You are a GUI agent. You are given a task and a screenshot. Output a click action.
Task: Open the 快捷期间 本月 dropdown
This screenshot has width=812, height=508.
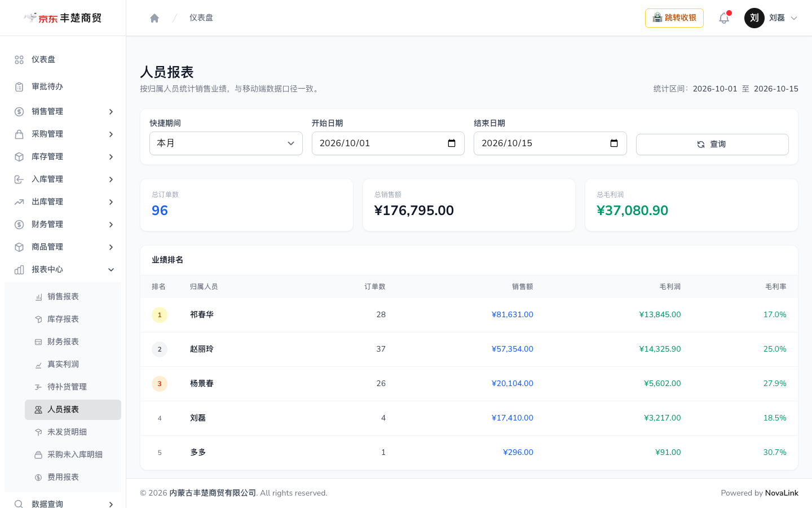pos(226,143)
